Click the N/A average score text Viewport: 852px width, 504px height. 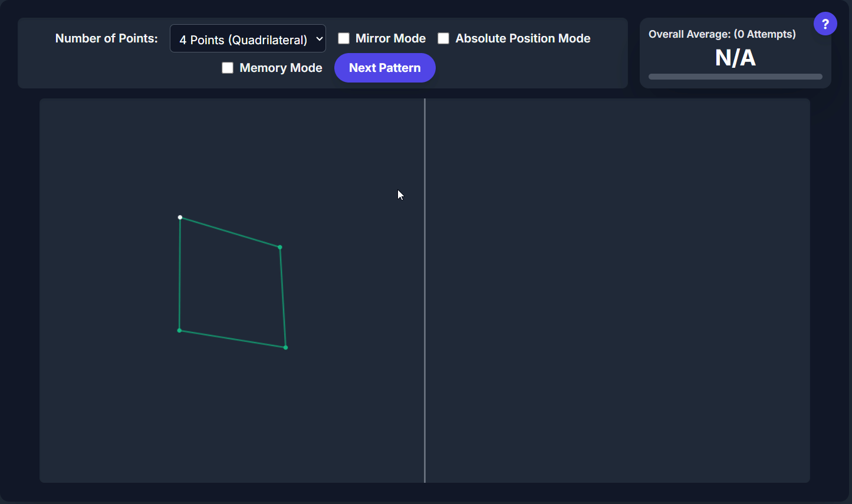(x=735, y=58)
